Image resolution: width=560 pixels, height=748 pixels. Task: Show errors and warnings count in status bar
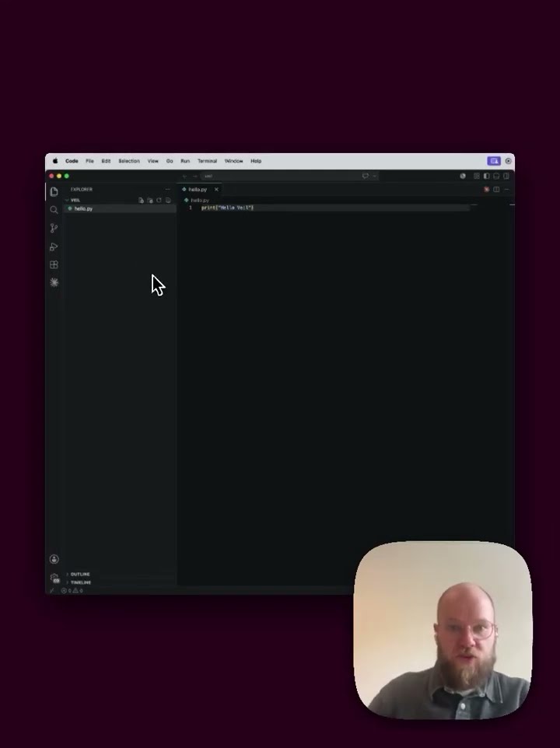click(x=72, y=591)
